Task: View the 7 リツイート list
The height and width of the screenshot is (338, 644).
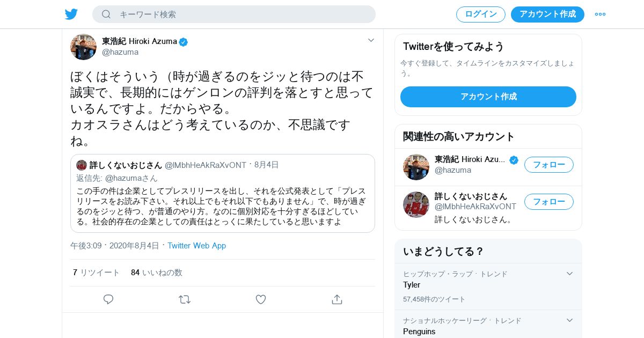Action: click(97, 273)
